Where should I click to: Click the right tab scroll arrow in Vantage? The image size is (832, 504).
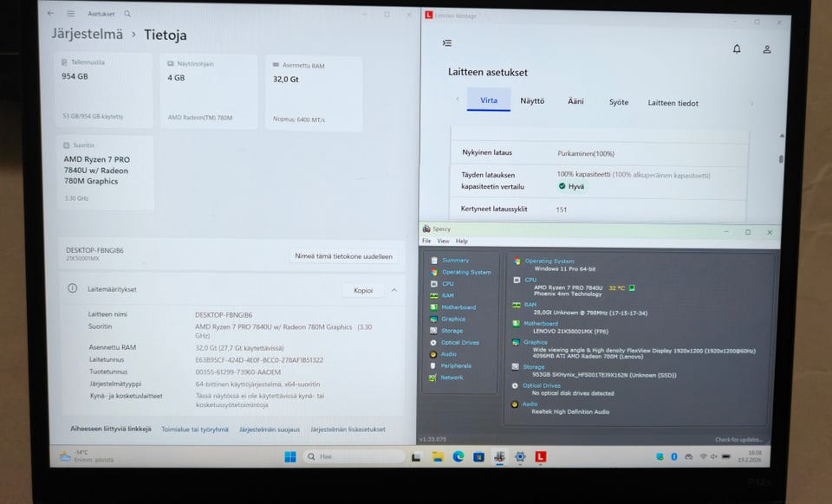point(752,103)
